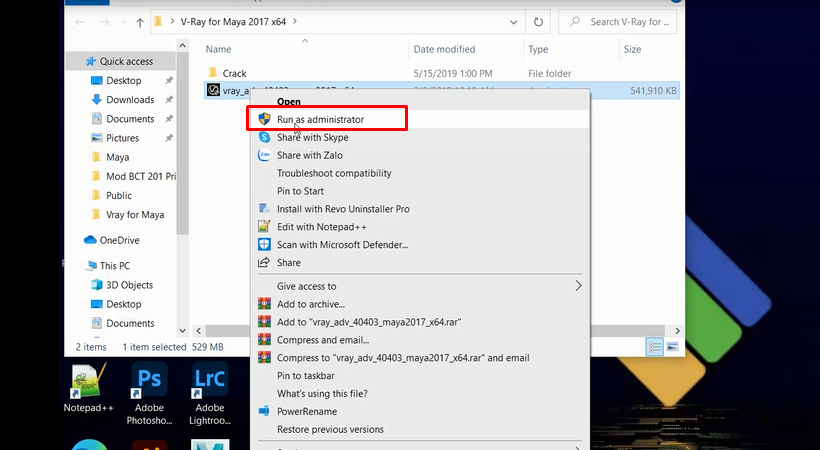Viewport: 820px width, 450px height.
Task: Select OneDrive in the navigation pane
Action: 119,240
